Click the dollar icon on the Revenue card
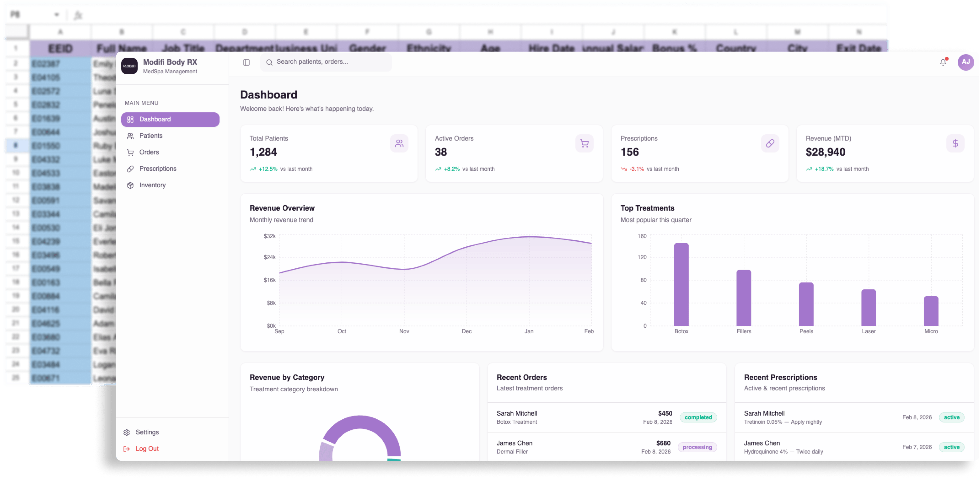980x479 pixels. pos(955,143)
